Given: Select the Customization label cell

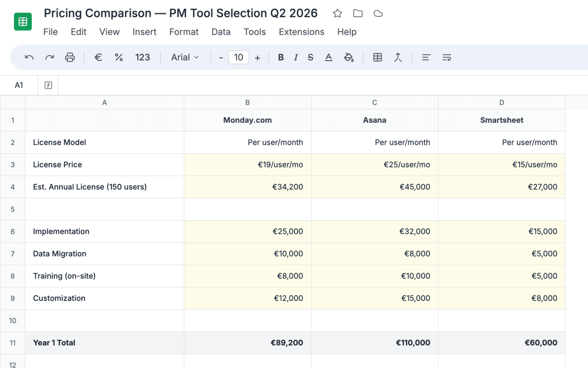Looking at the screenshot, I should [104, 298].
